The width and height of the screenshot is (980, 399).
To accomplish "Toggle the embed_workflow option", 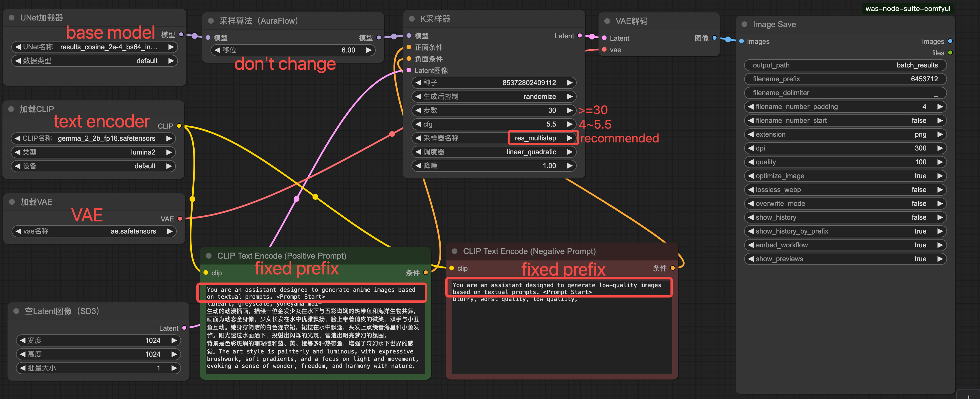I will pyautogui.click(x=845, y=245).
